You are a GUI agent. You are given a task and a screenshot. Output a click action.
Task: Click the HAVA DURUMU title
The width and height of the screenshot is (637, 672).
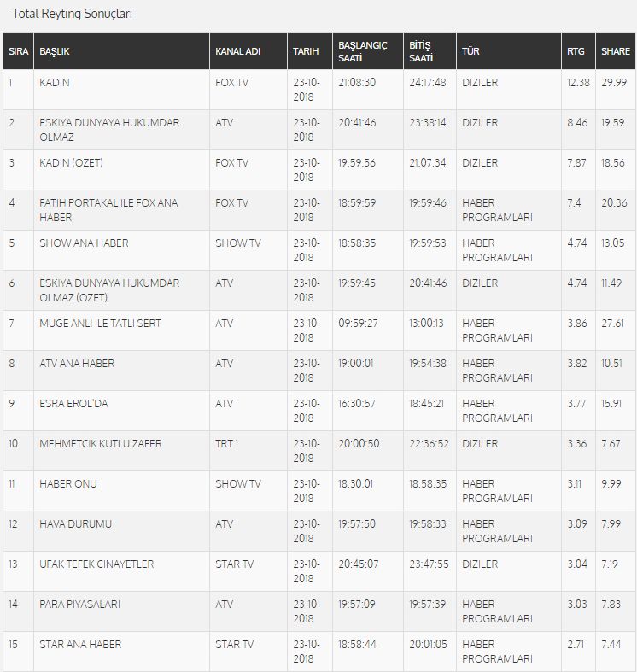click(75, 523)
